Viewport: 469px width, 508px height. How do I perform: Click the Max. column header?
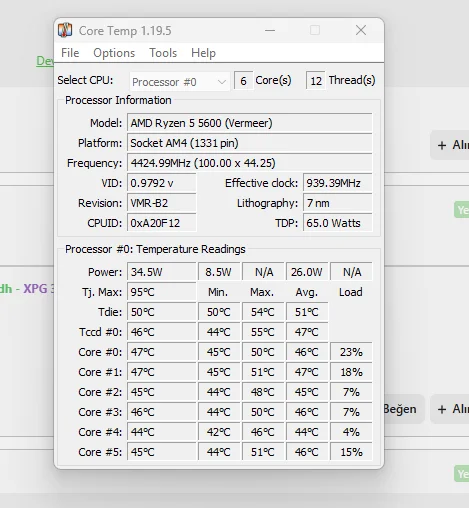click(262, 292)
